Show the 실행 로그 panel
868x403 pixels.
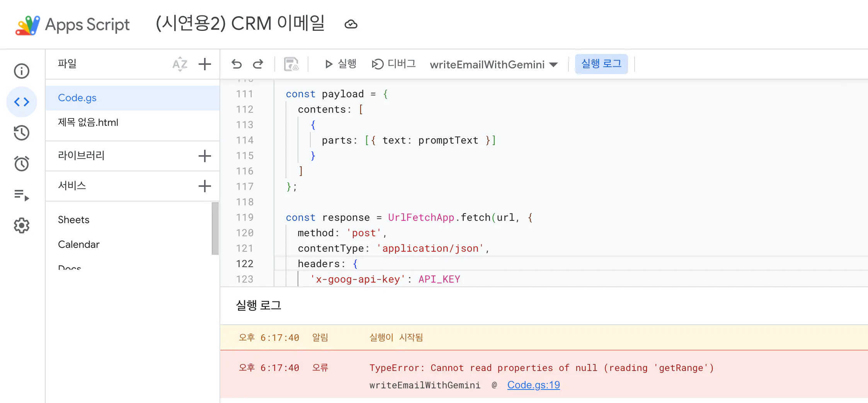click(601, 64)
